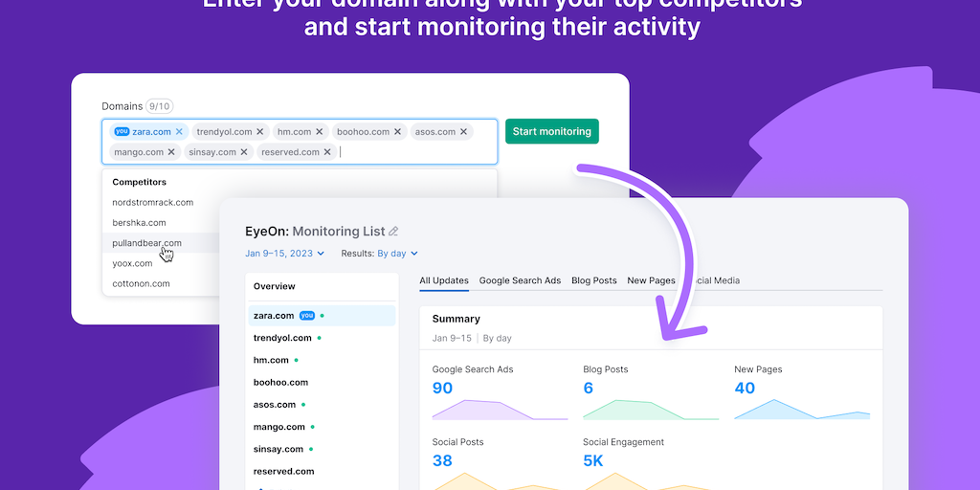Remove mango.com domain tag

(171, 152)
